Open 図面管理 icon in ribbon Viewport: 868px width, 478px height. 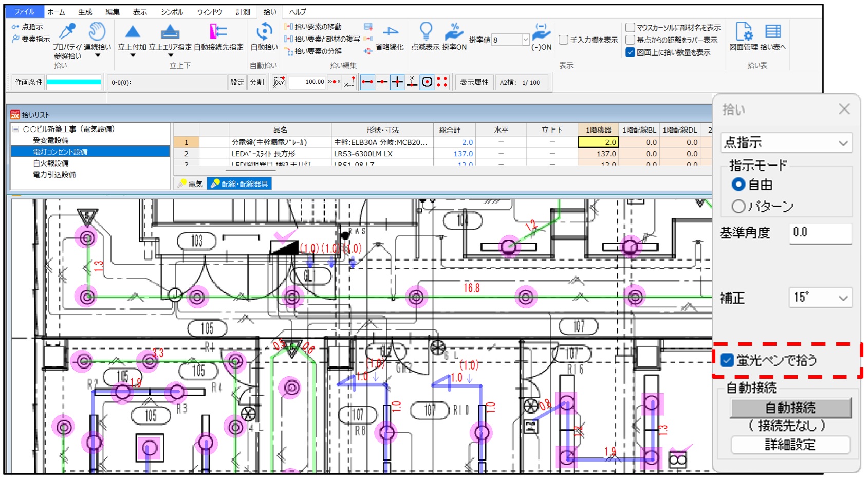pos(743,32)
